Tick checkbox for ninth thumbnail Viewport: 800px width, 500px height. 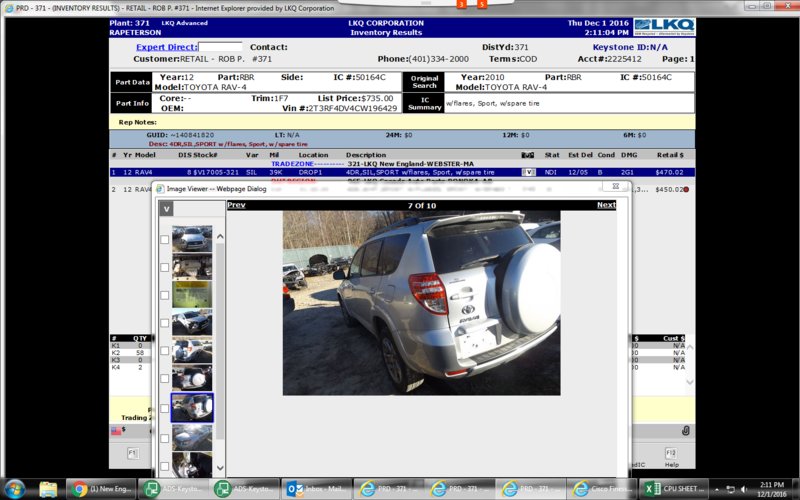tap(164, 466)
